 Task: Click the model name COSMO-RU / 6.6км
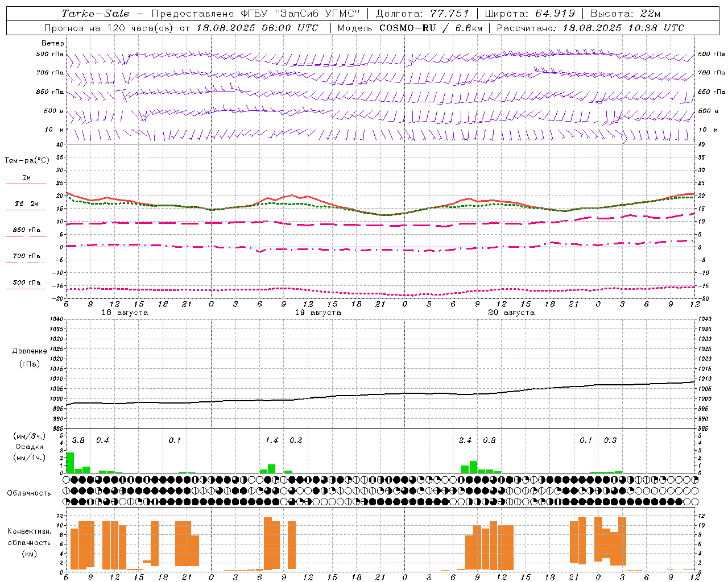tap(431, 28)
